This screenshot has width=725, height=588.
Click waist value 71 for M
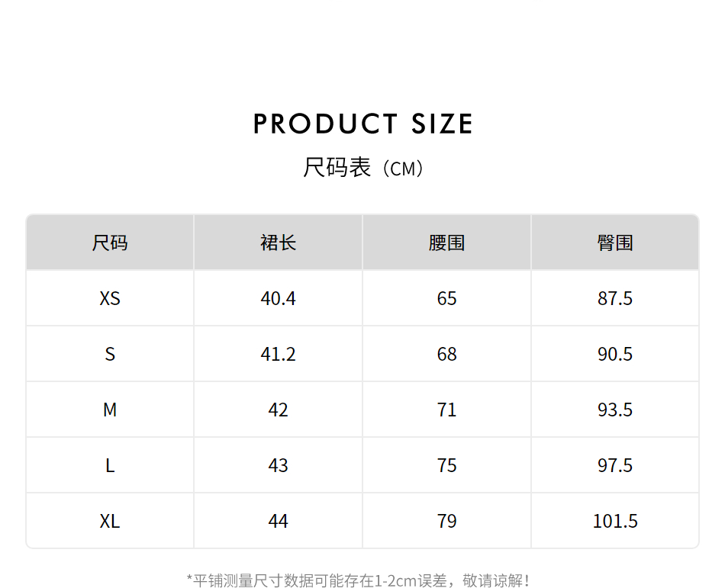coord(447,410)
